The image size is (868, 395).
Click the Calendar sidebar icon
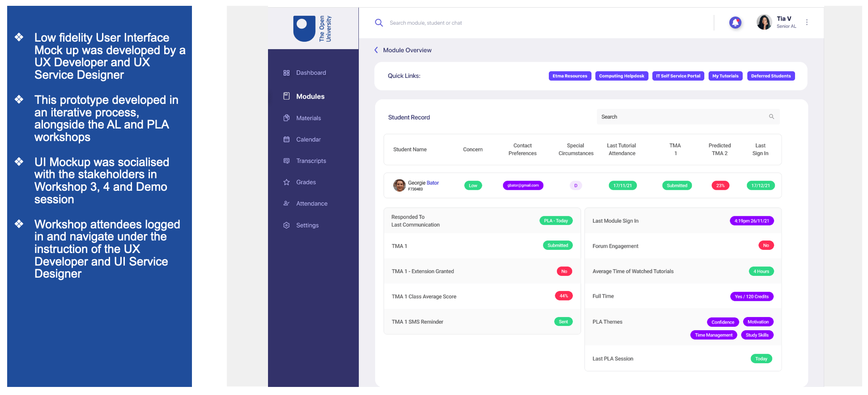pos(286,139)
